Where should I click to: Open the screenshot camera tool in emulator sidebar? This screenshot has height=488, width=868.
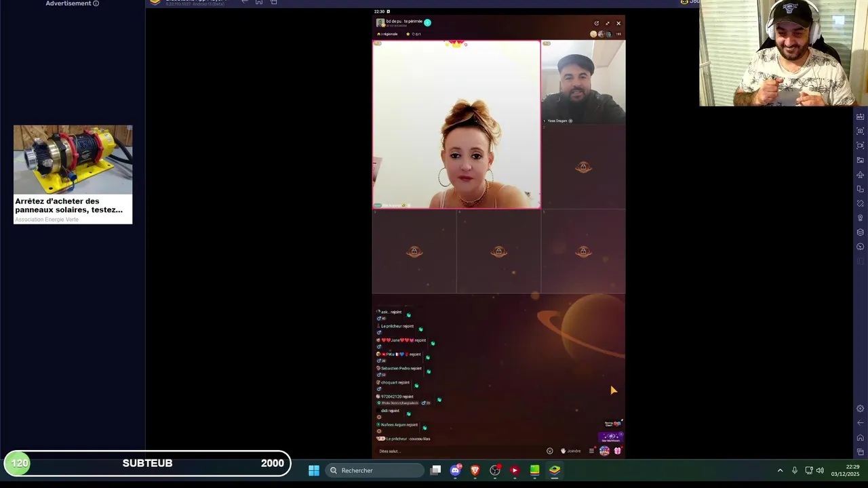coord(861,131)
